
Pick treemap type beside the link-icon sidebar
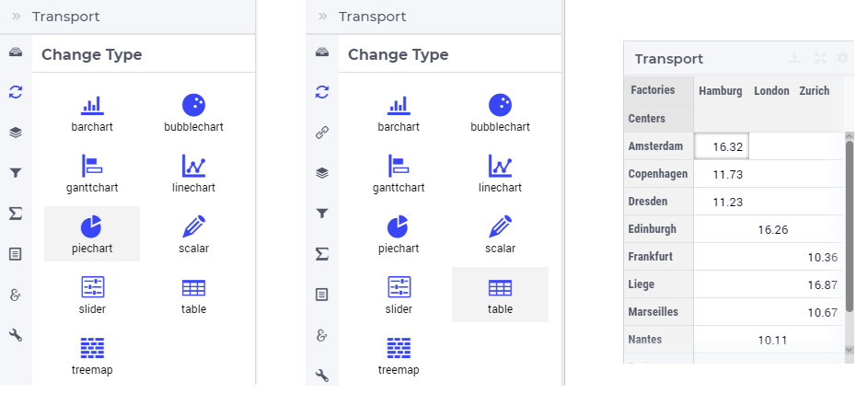[x=399, y=356]
